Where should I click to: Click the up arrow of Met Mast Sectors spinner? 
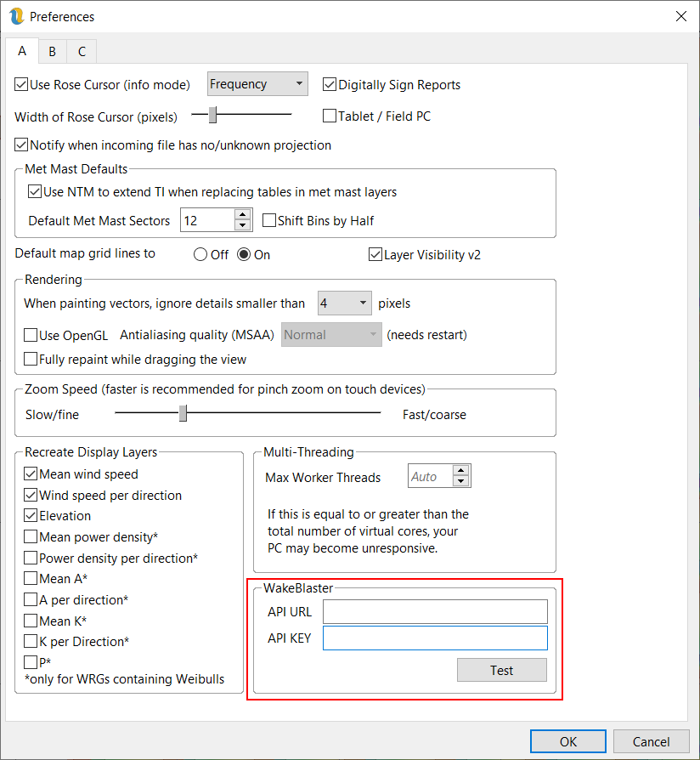(243, 215)
